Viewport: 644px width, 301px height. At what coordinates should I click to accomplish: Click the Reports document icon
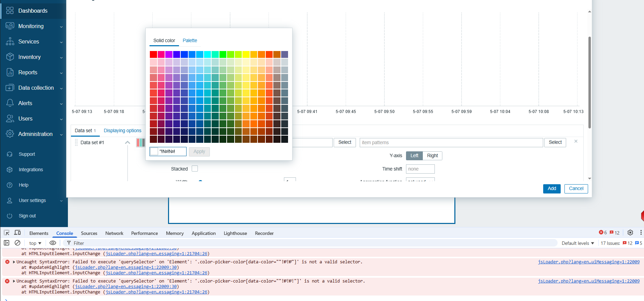tap(10, 72)
